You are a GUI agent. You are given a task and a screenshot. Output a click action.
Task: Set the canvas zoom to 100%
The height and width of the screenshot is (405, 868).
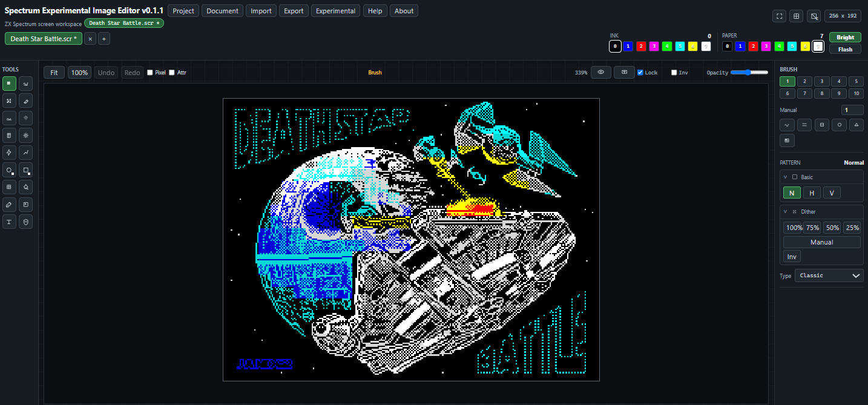[x=79, y=73]
